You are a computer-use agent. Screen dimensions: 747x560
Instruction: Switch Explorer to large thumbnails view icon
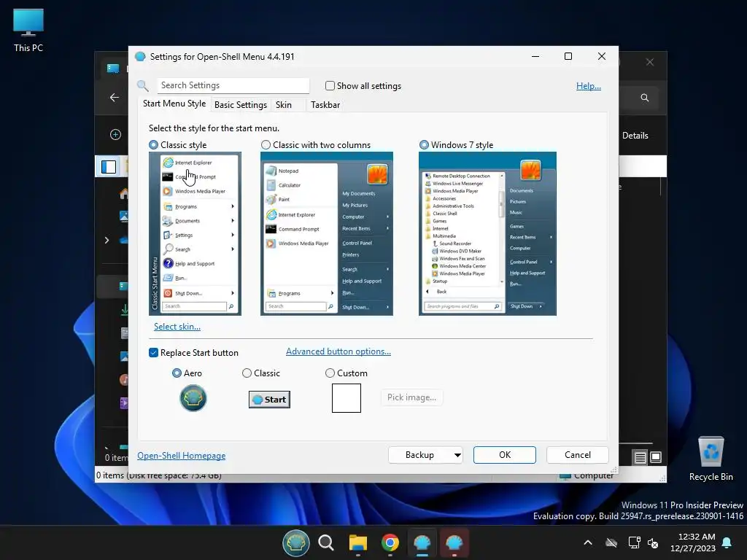656,458
